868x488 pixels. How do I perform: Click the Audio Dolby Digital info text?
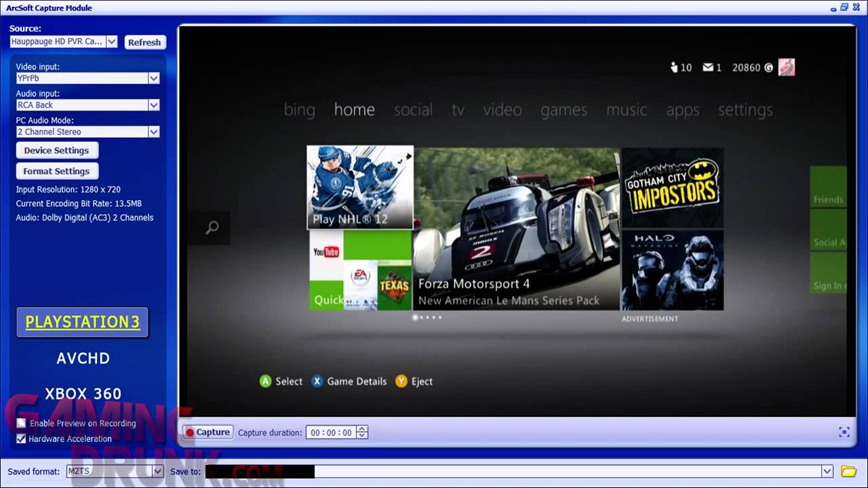(x=85, y=218)
